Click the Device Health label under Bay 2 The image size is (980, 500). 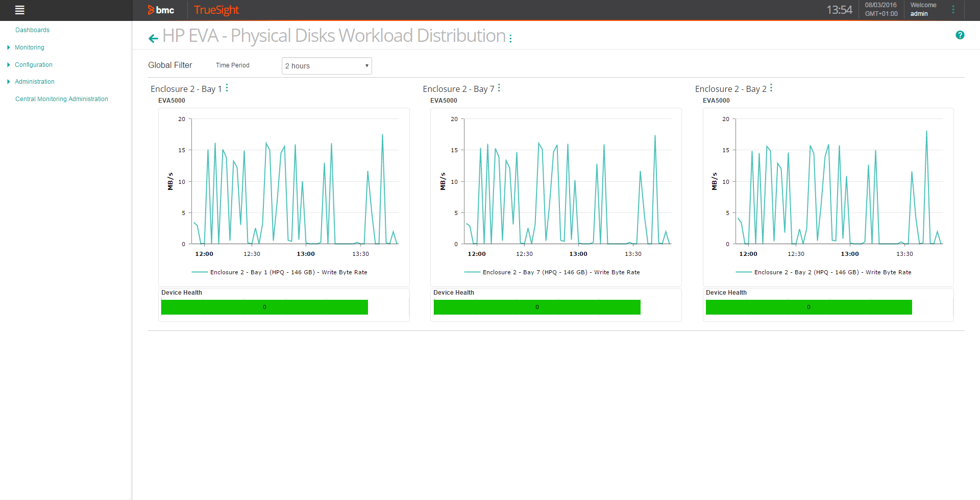point(726,293)
